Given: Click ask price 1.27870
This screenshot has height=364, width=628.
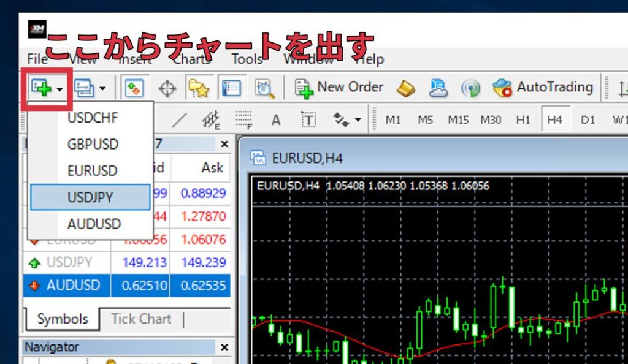Looking at the screenshot, I should point(203,216).
